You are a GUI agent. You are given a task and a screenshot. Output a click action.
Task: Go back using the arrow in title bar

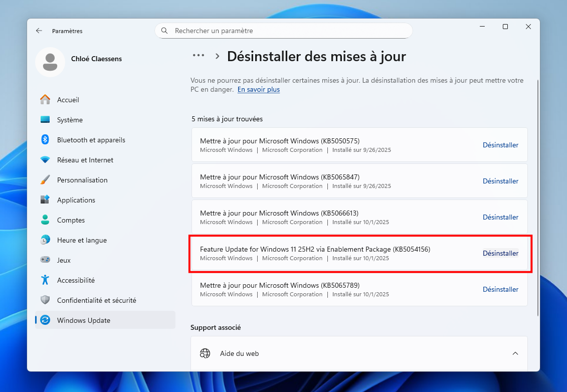39,31
